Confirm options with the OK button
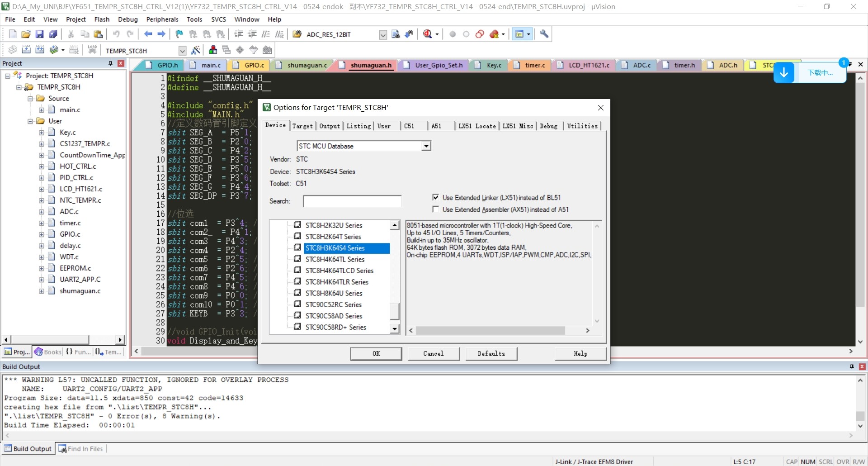 [x=376, y=354]
